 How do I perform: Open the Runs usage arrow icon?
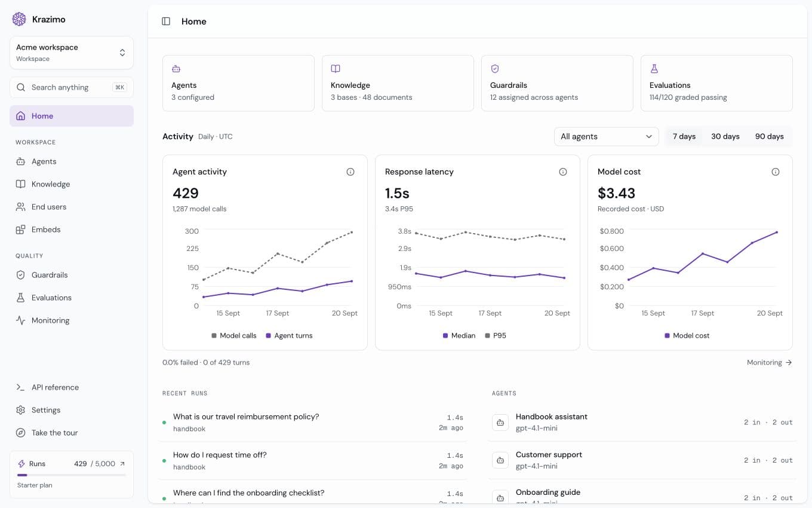122,464
